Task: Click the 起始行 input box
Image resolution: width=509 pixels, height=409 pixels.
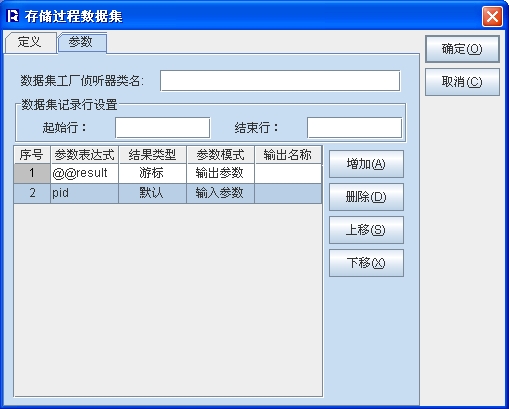Action: 163,127
